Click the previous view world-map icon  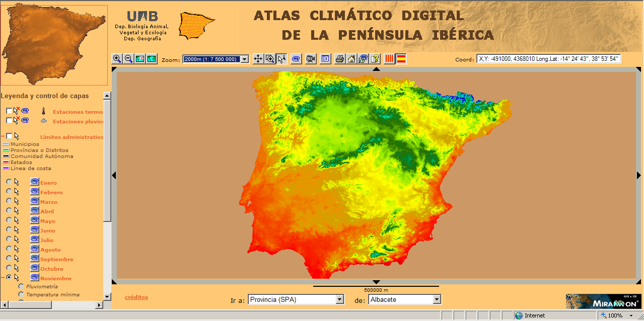(x=140, y=59)
